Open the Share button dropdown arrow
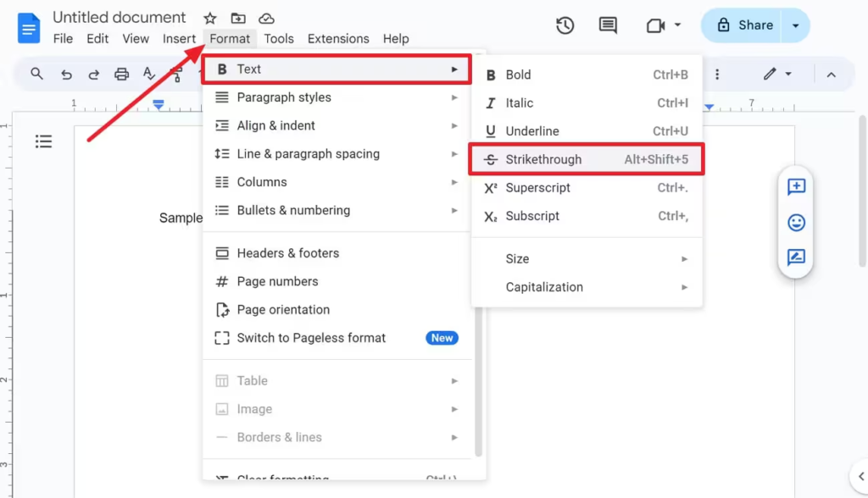Screen dimensions: 868x498 (795, 25)
